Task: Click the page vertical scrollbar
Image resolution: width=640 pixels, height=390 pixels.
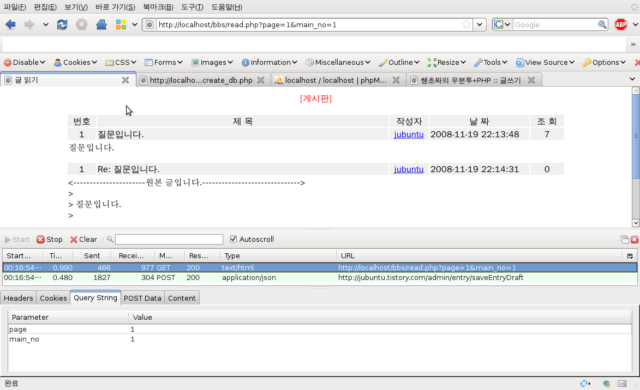Action: (636, 157)
